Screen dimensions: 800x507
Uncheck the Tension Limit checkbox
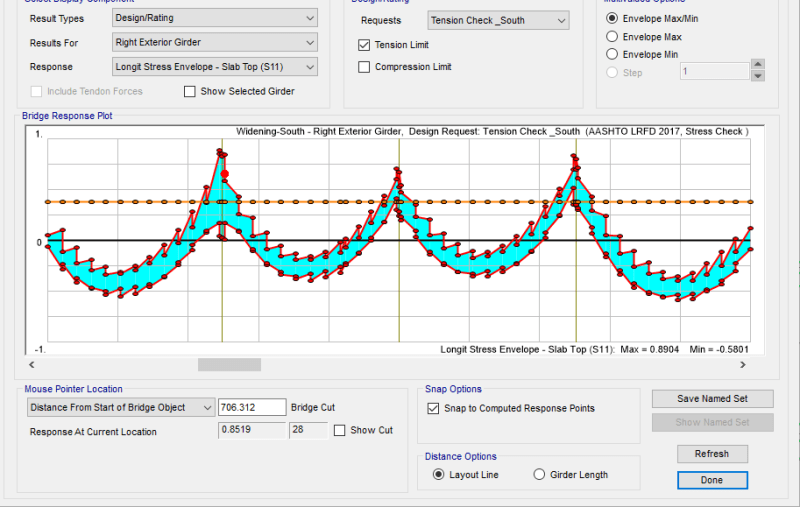364,45
